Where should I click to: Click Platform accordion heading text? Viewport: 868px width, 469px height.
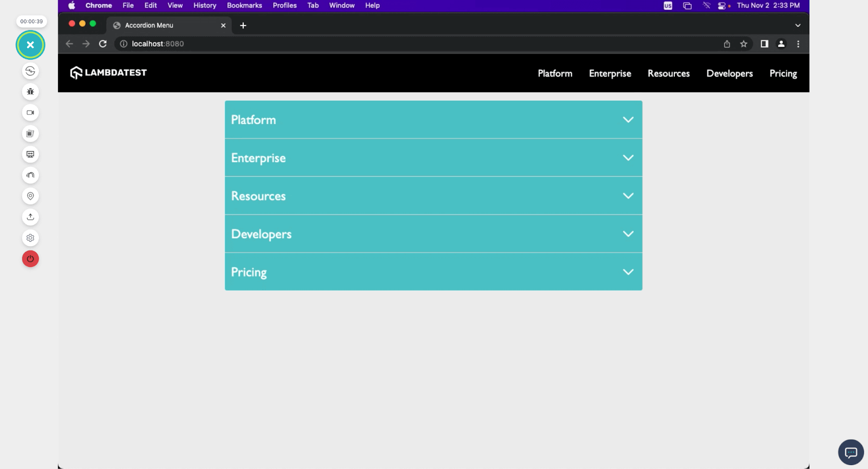pyautogui.click(x=253, y=120)
